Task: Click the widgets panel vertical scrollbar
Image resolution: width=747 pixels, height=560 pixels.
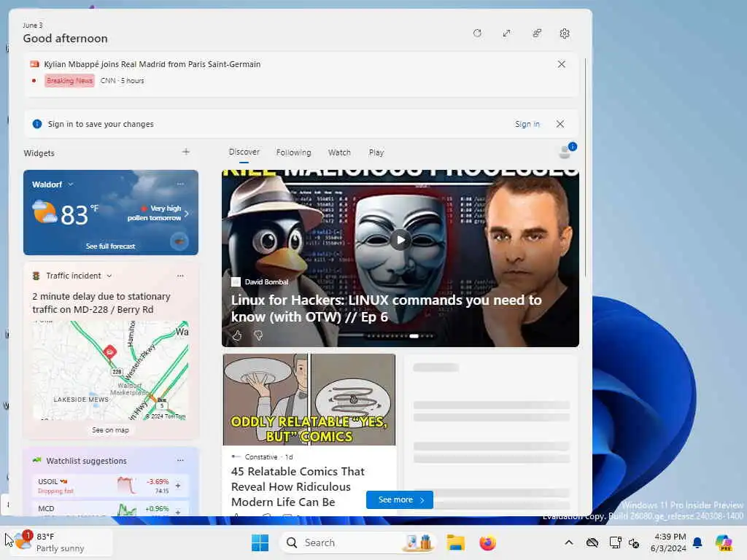Action: (585, 167)
